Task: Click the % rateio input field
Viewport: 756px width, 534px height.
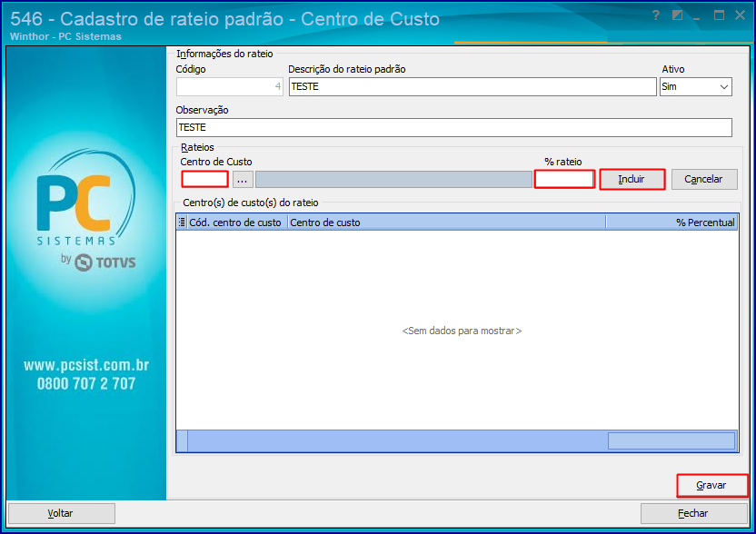Action: coord(564,179)
